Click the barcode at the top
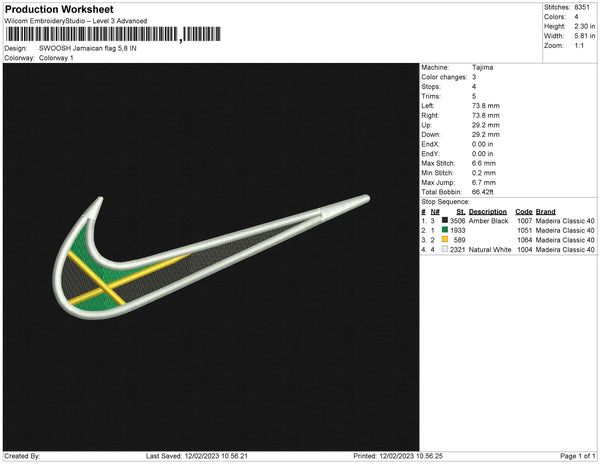The image size is (600, 464). pos(113,34)
